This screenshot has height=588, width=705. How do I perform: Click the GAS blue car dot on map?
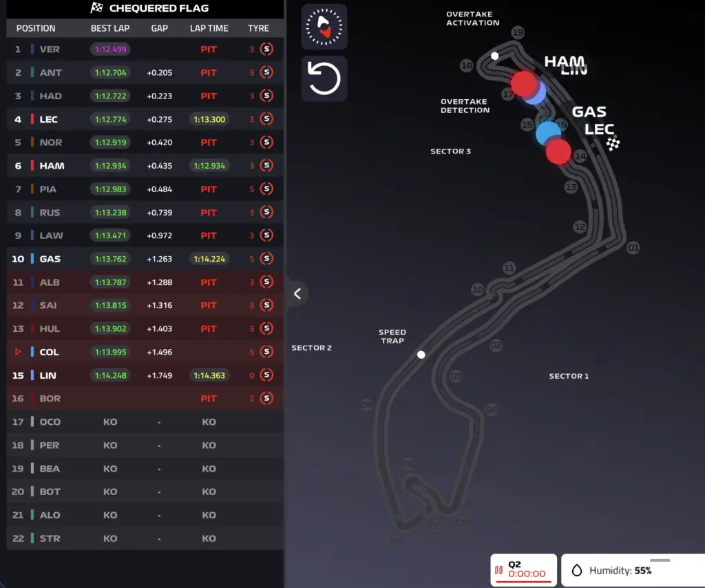[548, 133]
